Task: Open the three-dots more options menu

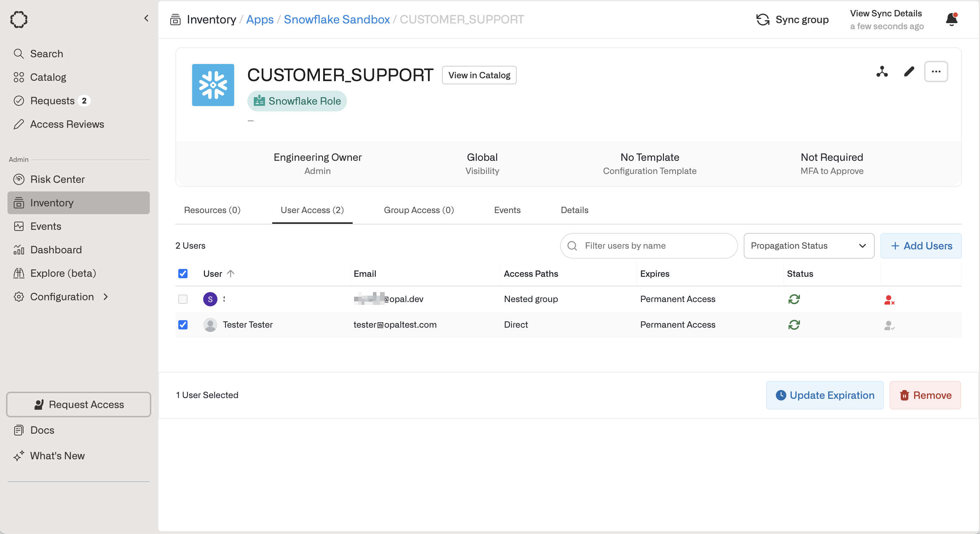Action: click(936, 72)
